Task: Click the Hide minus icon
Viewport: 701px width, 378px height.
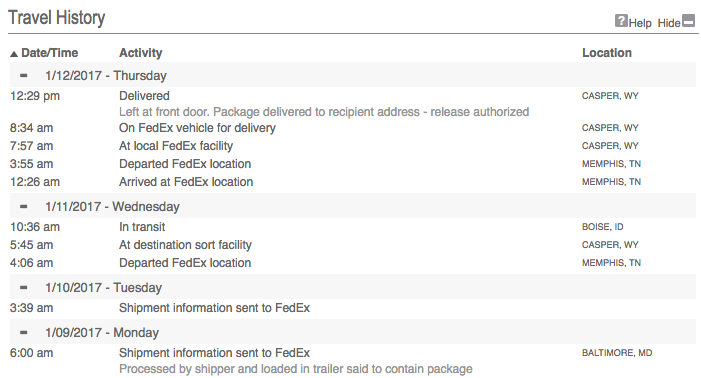Action: 688,20
